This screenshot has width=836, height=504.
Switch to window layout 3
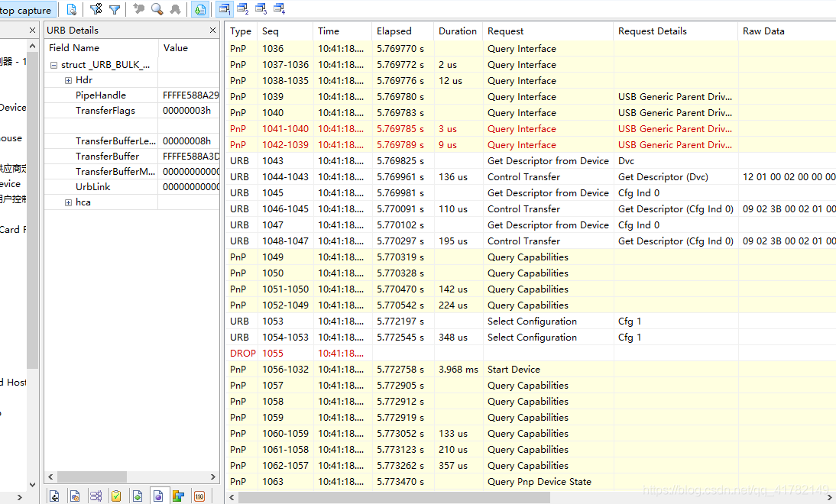(261, 9)
